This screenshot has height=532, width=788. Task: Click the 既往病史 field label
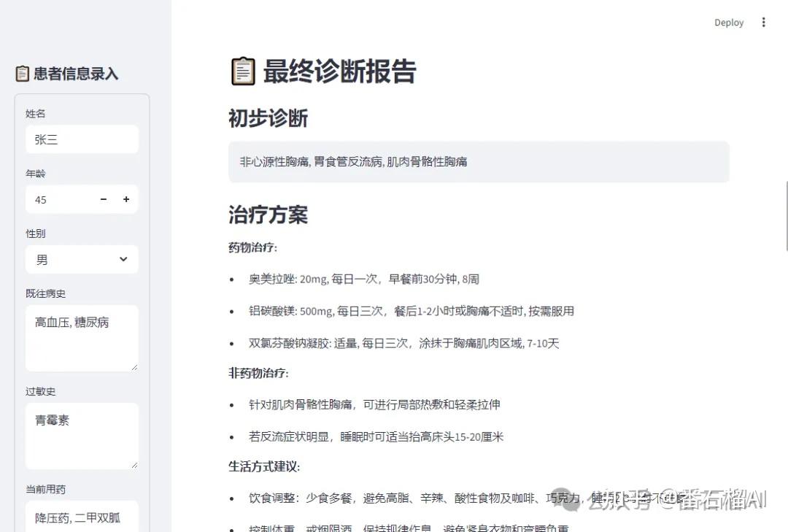pos(46,293)
